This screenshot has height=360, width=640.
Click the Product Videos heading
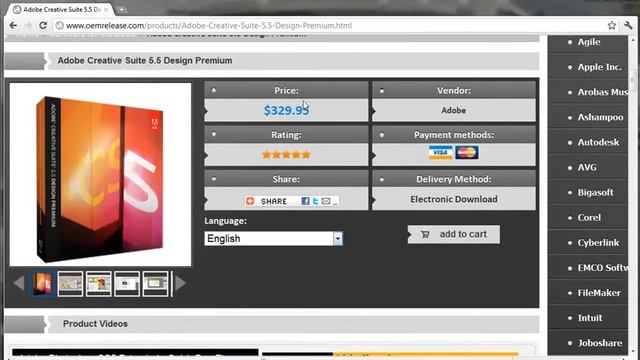pos(95,324)
